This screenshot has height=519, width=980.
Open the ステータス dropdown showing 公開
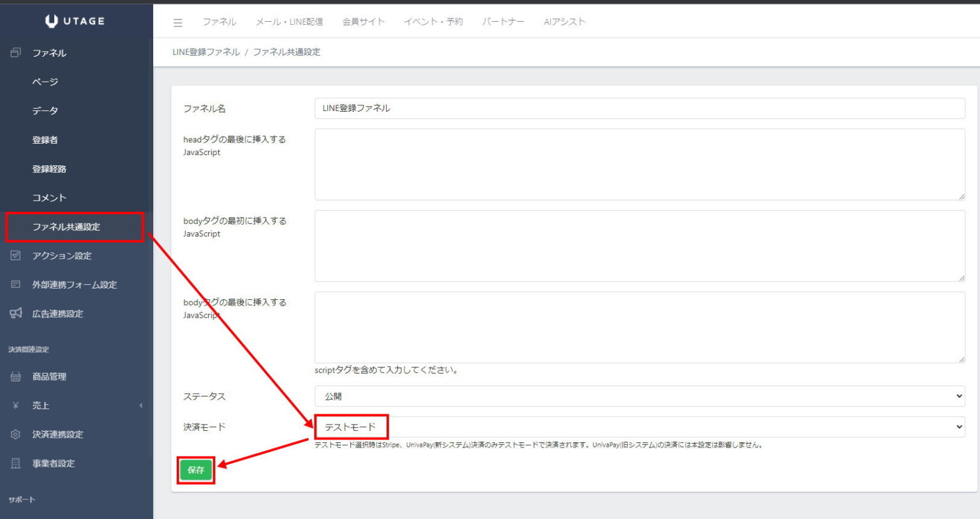(639, 396)
